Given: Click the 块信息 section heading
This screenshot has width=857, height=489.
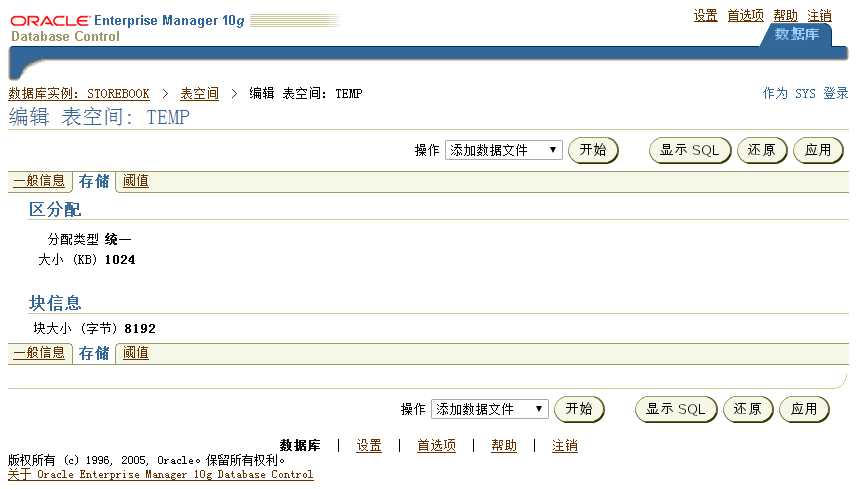Looking at the screenshot, I should click(55, 303).
